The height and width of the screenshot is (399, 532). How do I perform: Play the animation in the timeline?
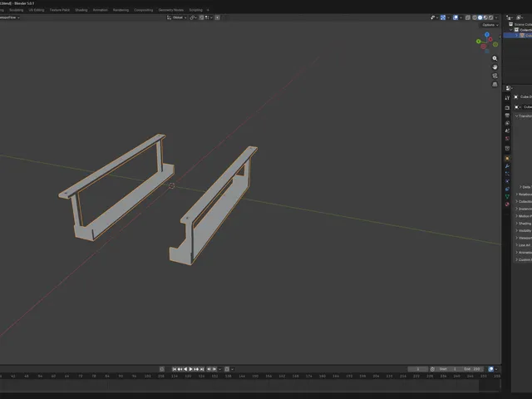click(x=190, y=369)
